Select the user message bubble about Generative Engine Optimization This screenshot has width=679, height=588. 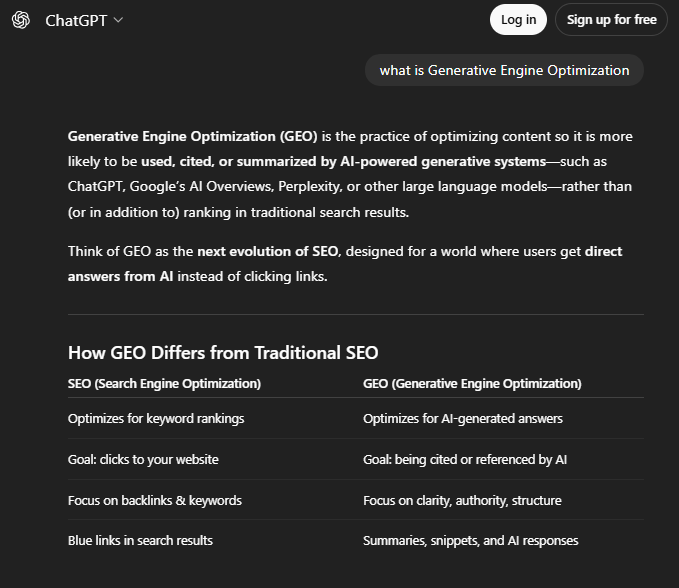coord(504,70)
